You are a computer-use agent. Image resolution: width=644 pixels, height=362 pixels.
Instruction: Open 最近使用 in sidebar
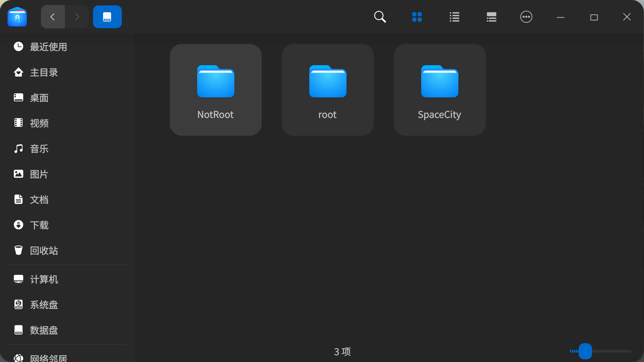point(67,47)
